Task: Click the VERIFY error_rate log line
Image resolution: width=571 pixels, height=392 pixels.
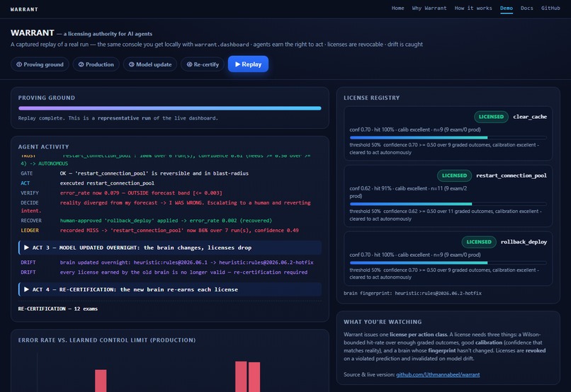Action: coord(121,193)
